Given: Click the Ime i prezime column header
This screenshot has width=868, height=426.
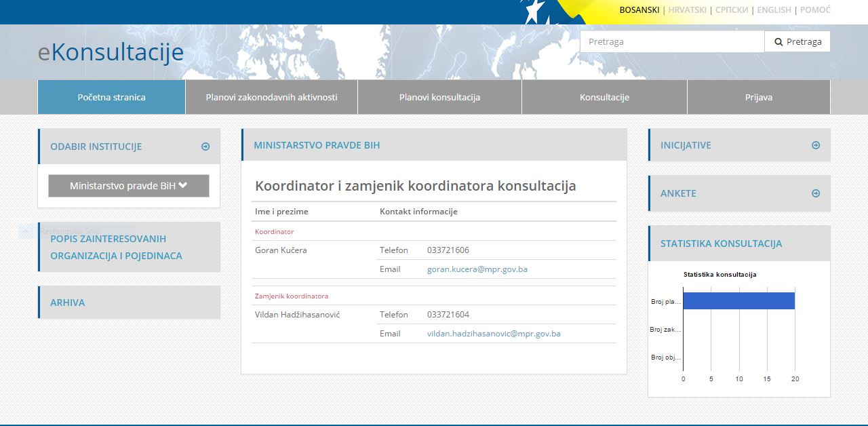Looking at the screenshot, I should tap(281, 212).
